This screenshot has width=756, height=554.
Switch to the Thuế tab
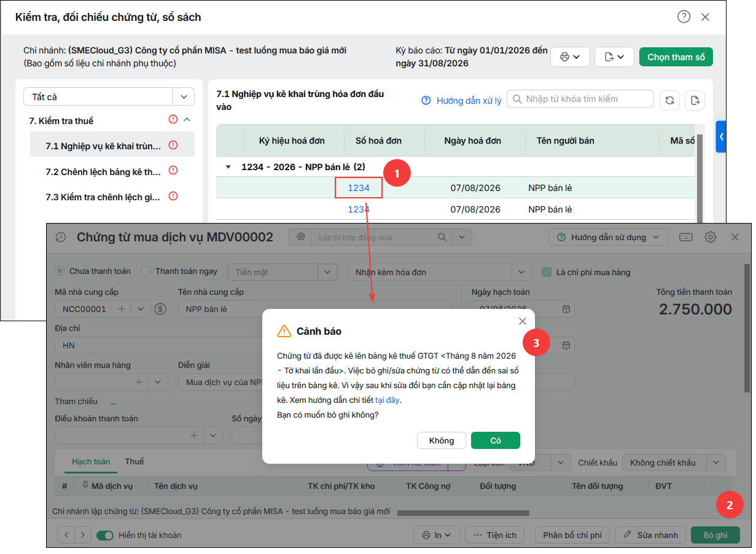[x=134, y=461]
